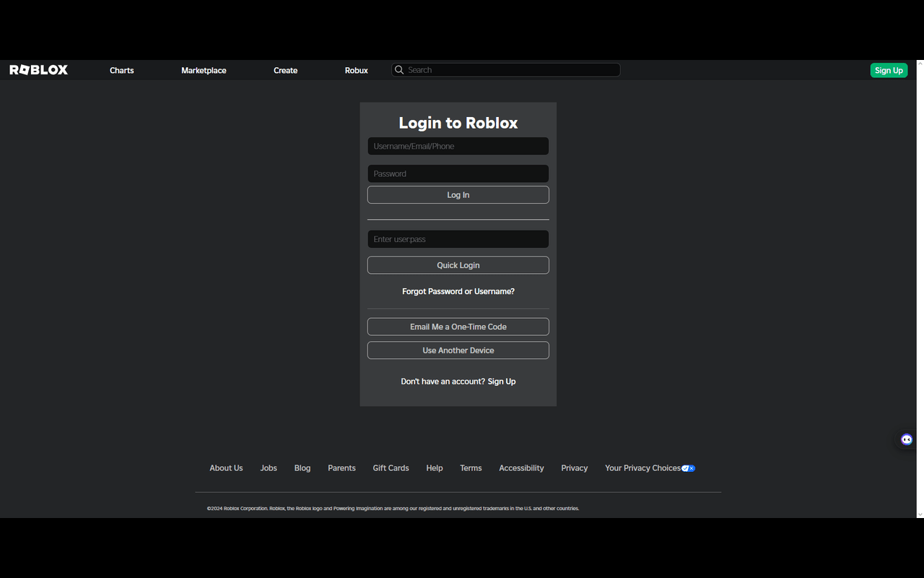Go to the Create nav item

pos(286,70)
